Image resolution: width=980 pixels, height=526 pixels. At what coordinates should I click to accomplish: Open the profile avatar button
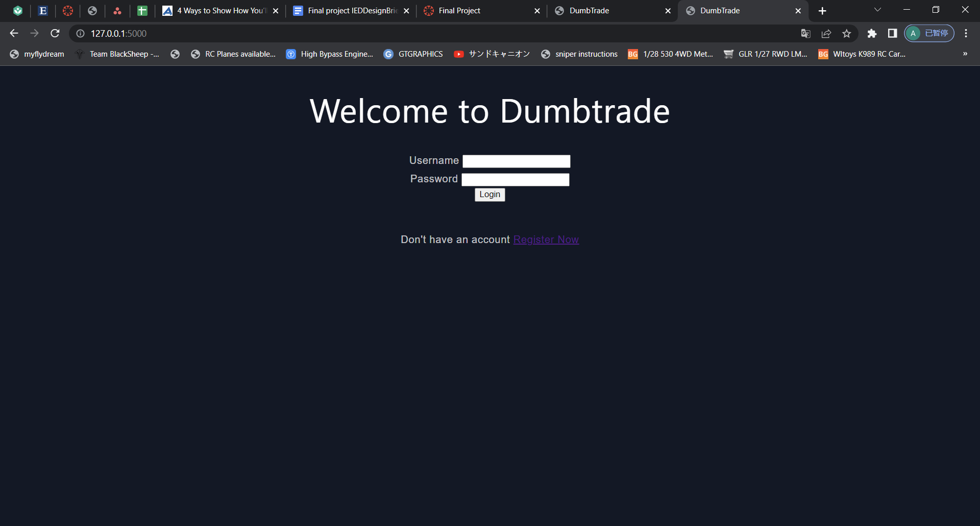click(x=929, y=33)
